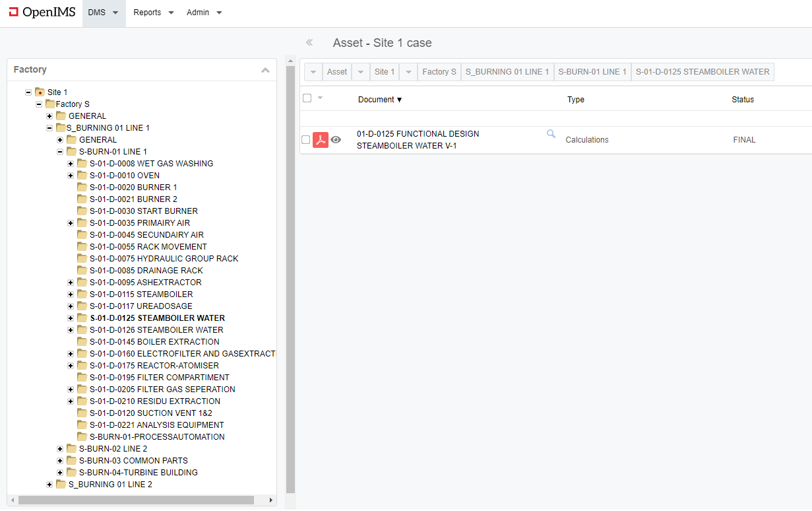Click the eye preview icon for the document
This screenshot has width=812, height=511.
[x=336, y=140]
